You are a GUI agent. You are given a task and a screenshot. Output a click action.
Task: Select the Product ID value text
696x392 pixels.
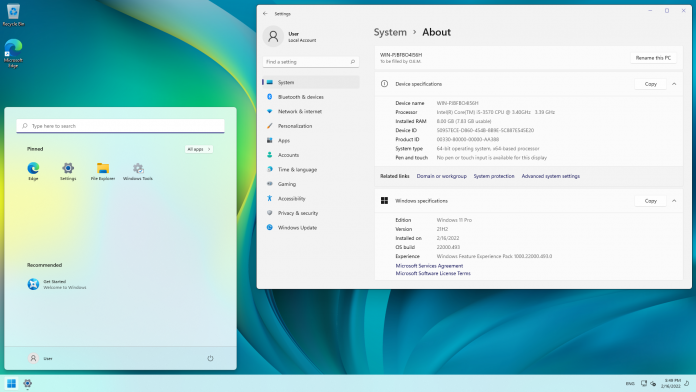(467, 139)
